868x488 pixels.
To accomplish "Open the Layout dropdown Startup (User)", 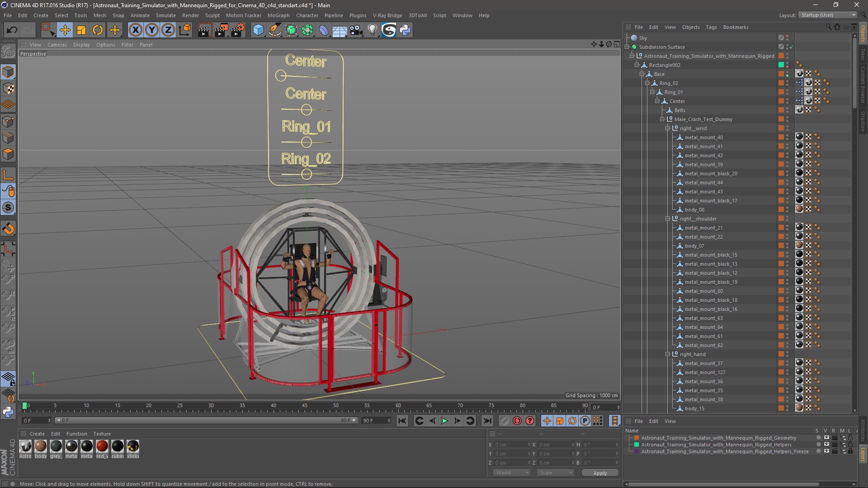I will tap(828, 15).
